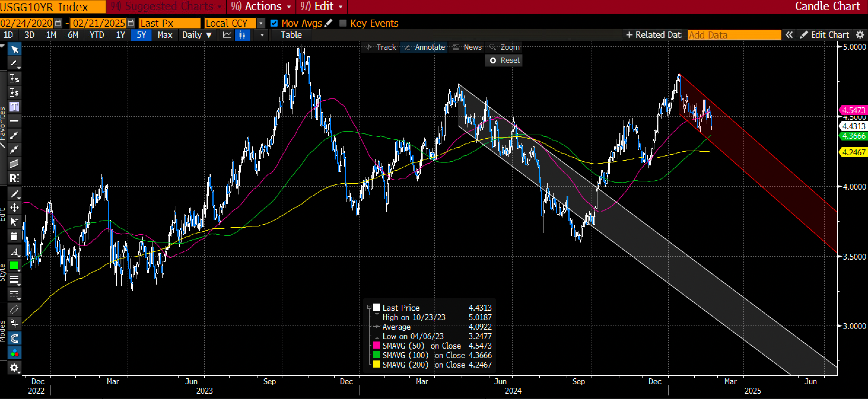
Task: Click the link chain mode icon
Action: pyautogui.click(x=15, y=309)
